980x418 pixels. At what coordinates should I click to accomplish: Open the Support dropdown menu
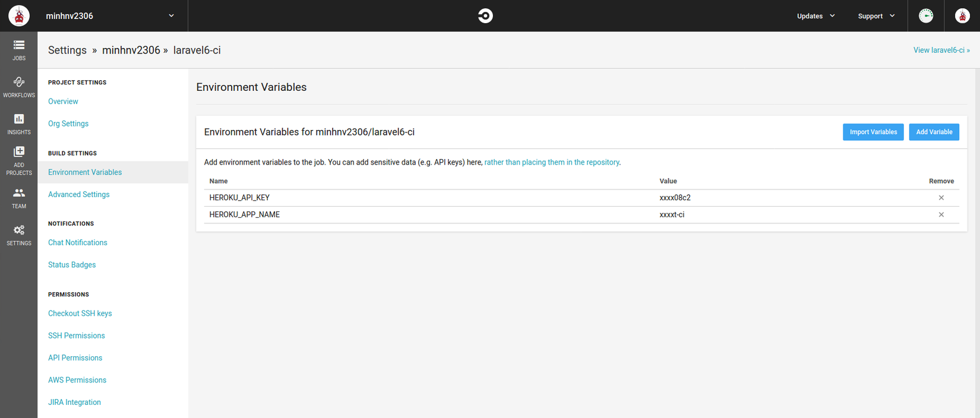pos(876,16)
